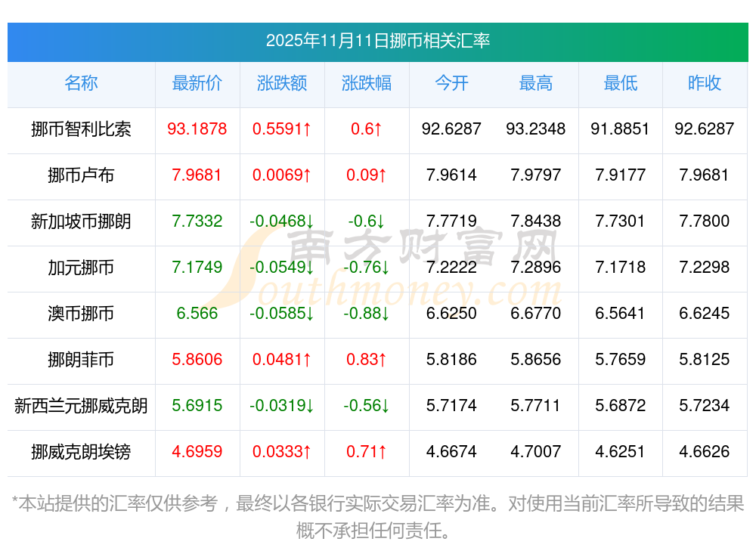Click latest price 93.1878

coord(197,128)
